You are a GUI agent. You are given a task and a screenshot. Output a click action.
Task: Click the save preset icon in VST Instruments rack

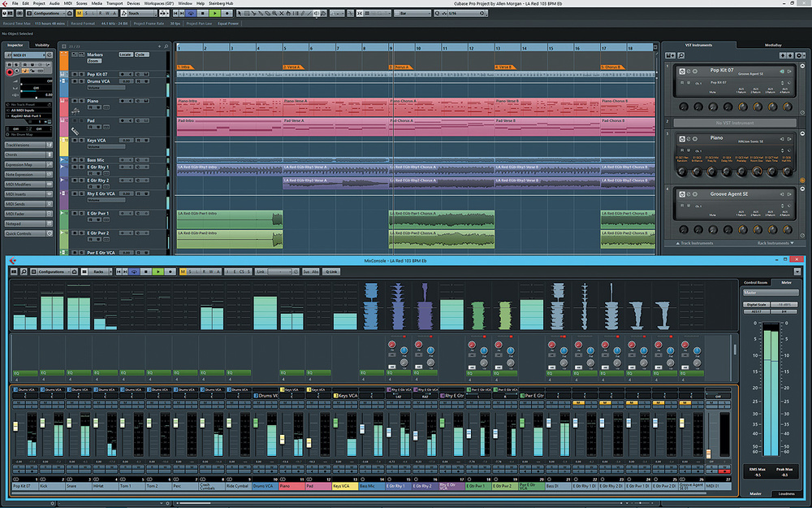tap(670, 55)
